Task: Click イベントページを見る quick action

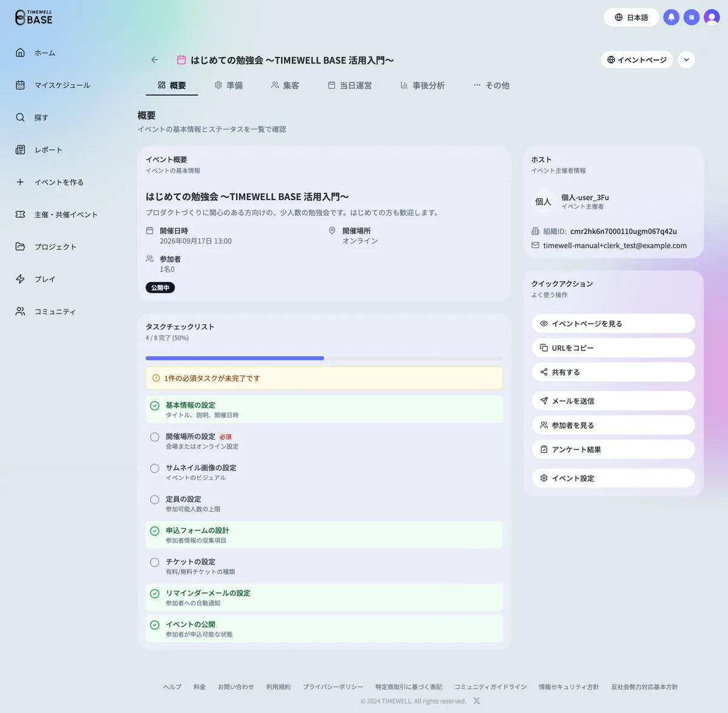Action: pos(613,324)
